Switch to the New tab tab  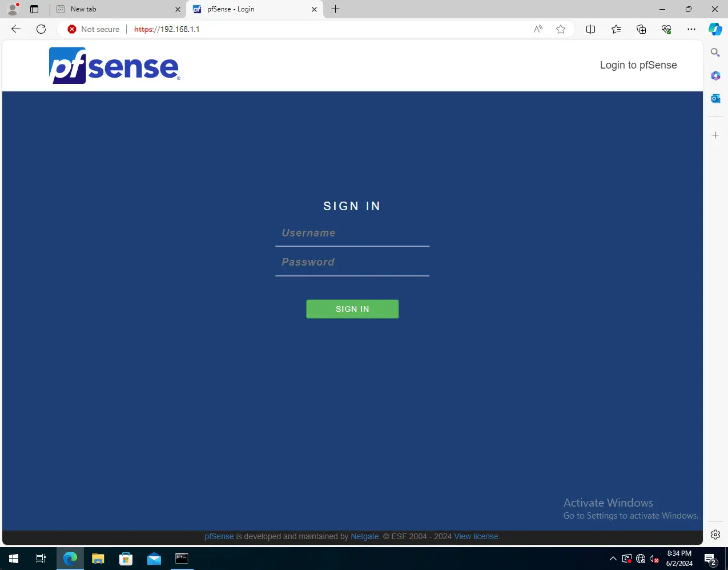coord(119,9)
